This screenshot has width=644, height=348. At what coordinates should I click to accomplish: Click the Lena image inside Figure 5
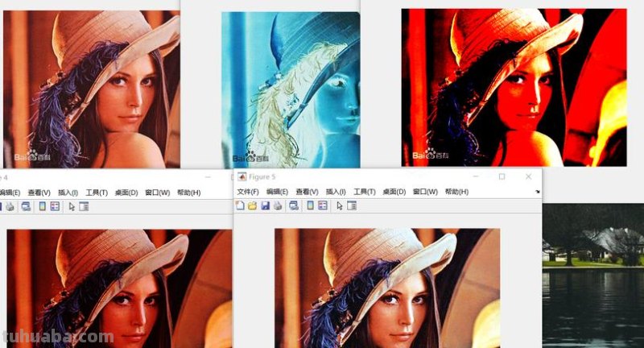click(387, 288)
